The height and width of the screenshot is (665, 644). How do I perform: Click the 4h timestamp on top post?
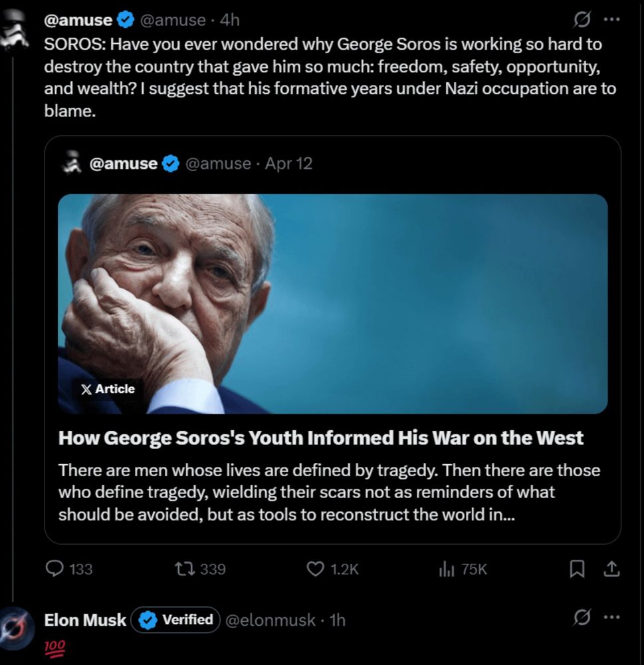(x=229, y=21)
